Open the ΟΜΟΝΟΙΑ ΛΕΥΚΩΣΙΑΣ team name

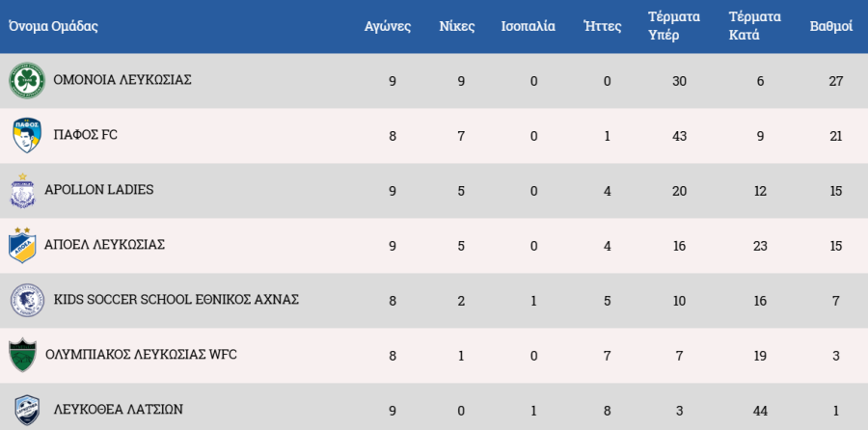click(122, 80)
